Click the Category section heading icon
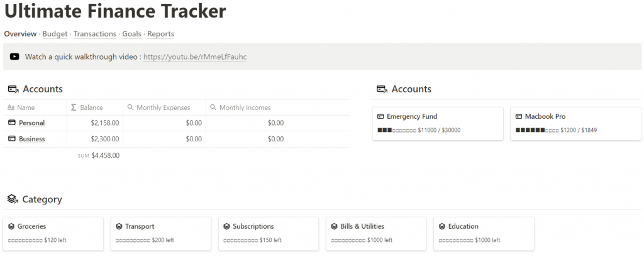The width and height of the screenshot is (644, 257). [x=12, y=199]
